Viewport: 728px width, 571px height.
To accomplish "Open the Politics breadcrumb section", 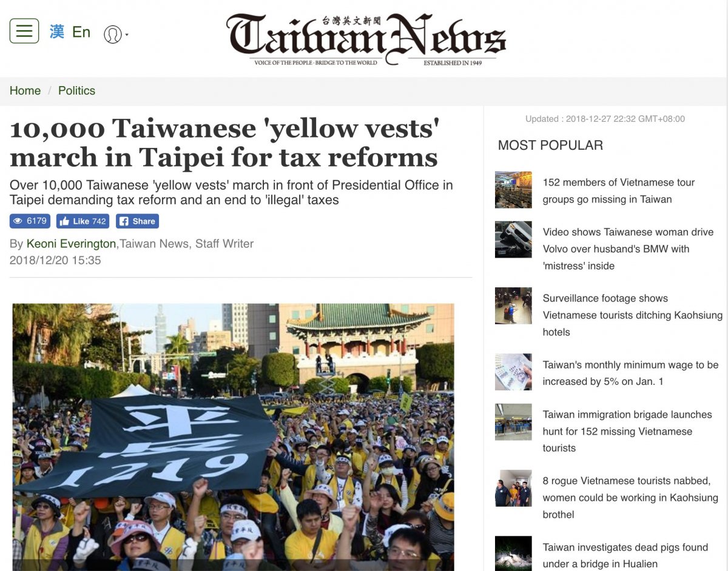I will [x=76, y=90].
